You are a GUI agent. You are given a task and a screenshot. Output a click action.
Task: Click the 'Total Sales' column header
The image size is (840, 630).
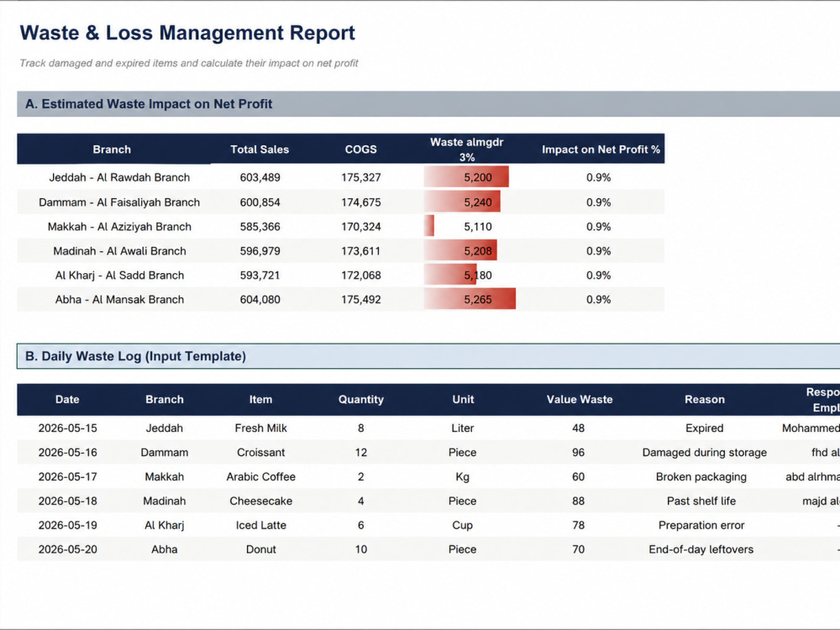pos(260,150)
